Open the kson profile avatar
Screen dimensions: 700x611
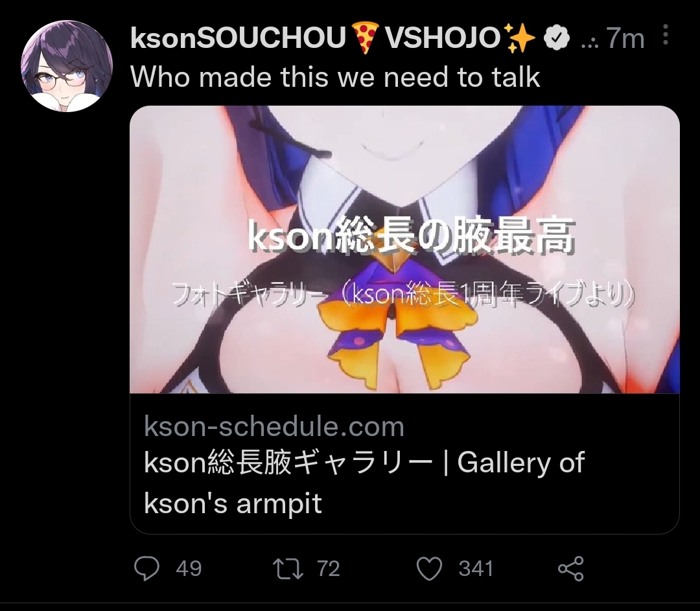(67, 65)
